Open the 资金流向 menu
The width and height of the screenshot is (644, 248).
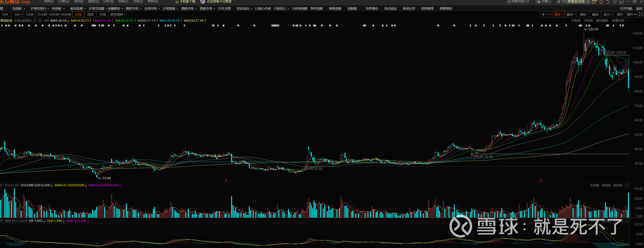click(244, 9)
